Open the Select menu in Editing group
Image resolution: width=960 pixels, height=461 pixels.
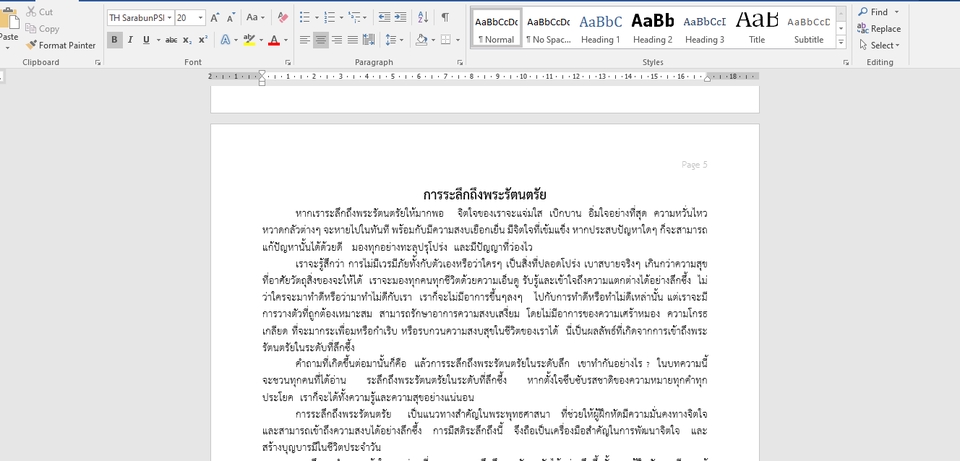click(x=881, y=45)
